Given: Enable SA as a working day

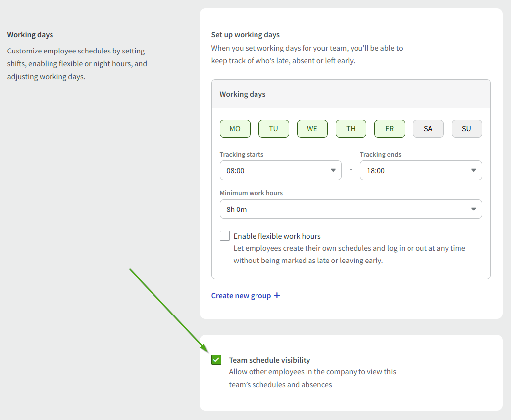Looking at the screenshot, I should [428, 129].
